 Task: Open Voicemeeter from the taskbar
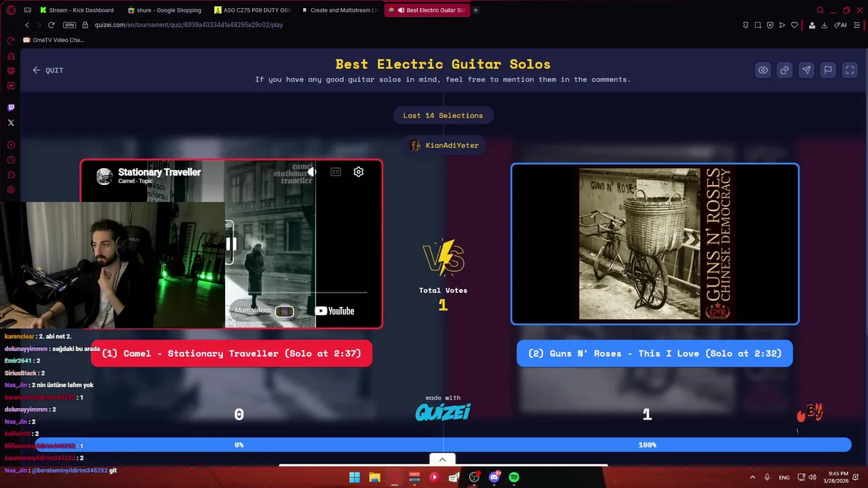pyautogui.click(x=414, y=477)
